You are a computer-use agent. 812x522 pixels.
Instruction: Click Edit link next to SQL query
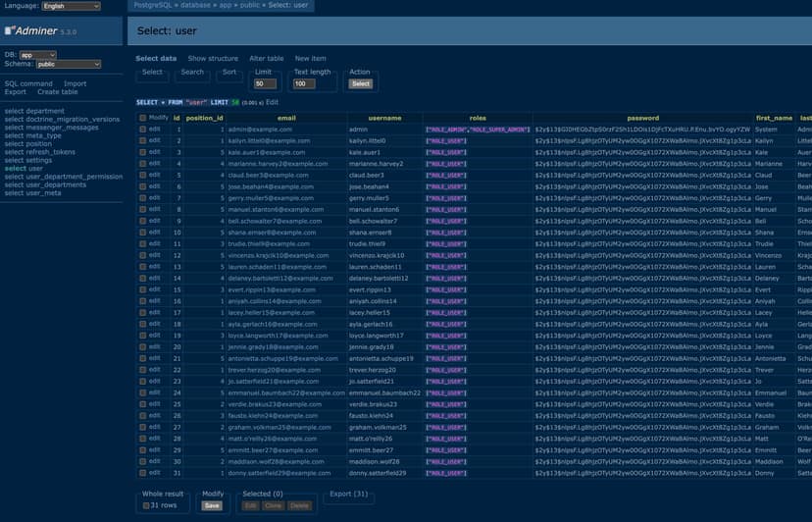[x=272, y=103]
